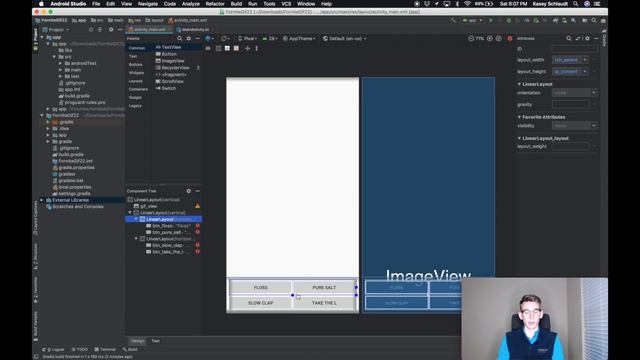Minimize the Palette panel

click(x=198, y=38)
